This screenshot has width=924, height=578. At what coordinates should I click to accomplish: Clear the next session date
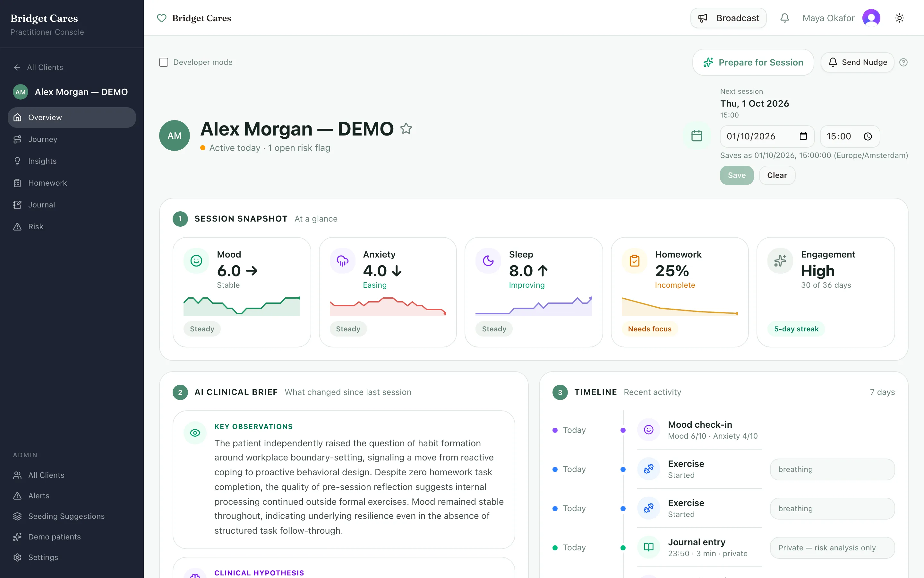coord(777,175)
